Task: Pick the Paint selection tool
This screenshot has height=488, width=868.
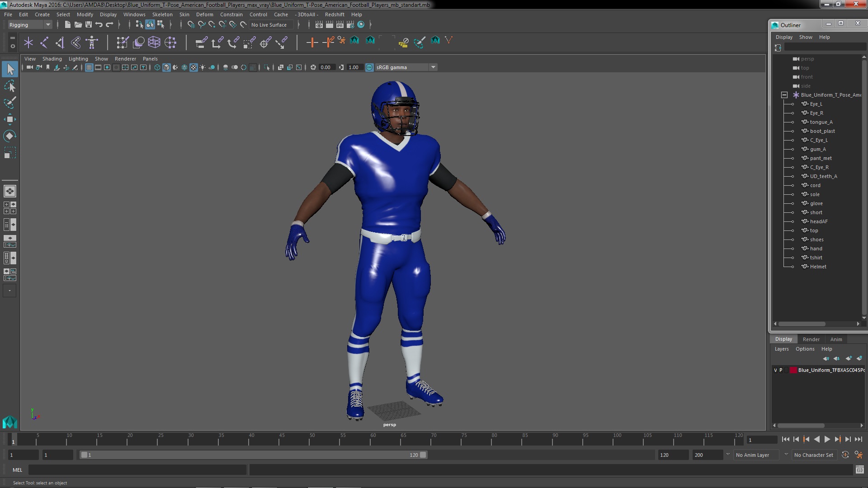Action: (9, 103)
